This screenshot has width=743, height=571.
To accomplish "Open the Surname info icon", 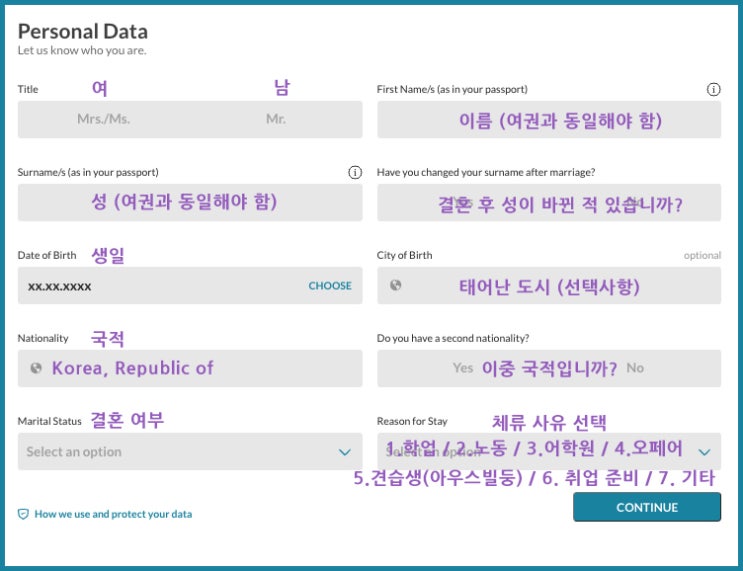I will point(355,172).
